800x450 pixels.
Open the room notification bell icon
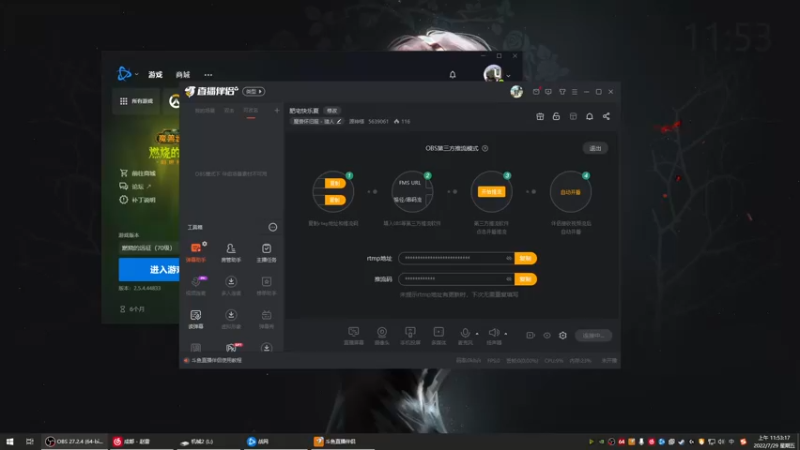coord(589,116)
